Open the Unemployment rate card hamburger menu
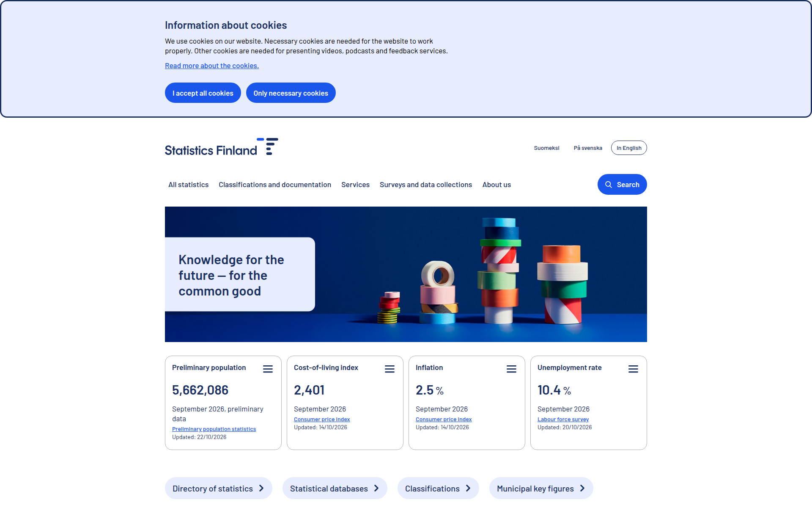Viewport: 812px width, 508px height. (x=633, y=369)
